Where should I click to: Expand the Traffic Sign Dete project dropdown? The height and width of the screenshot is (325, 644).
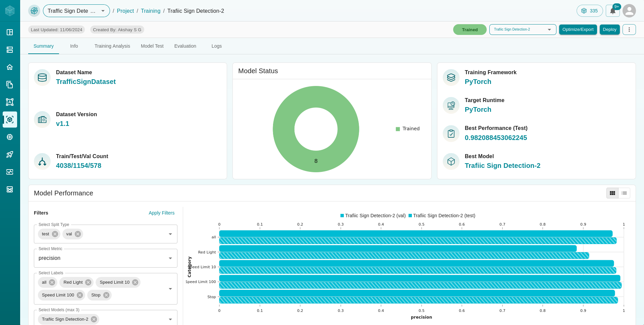(76, 11)
